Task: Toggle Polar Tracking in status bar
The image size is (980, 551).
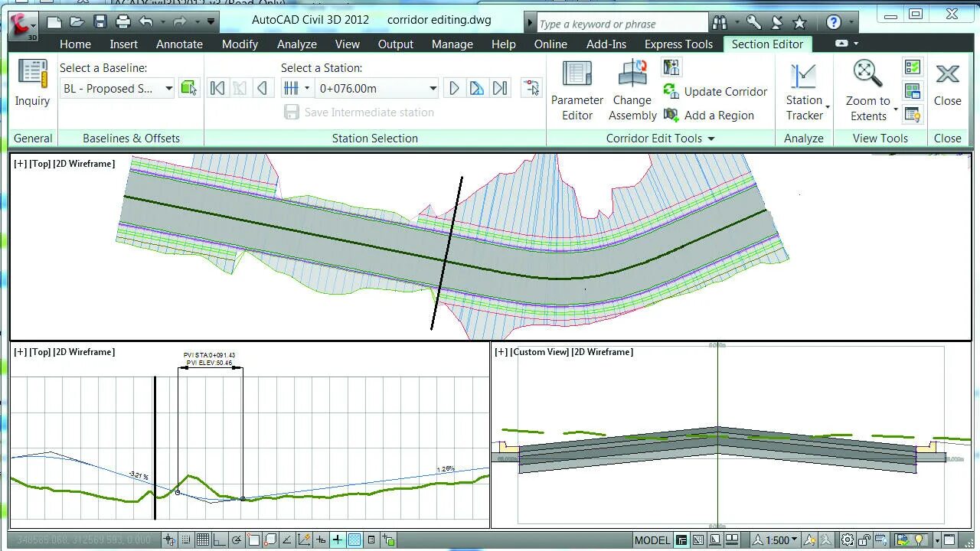Action: tap(237, 540)
